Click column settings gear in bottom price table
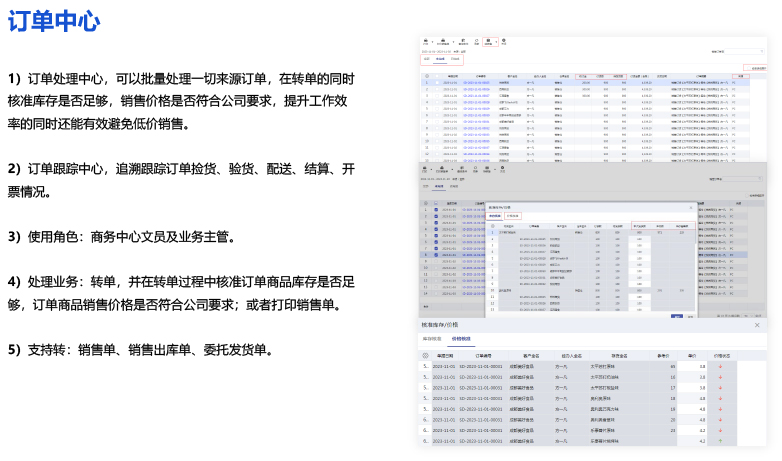This screenshot has width=782, height=461. point(426,355)
